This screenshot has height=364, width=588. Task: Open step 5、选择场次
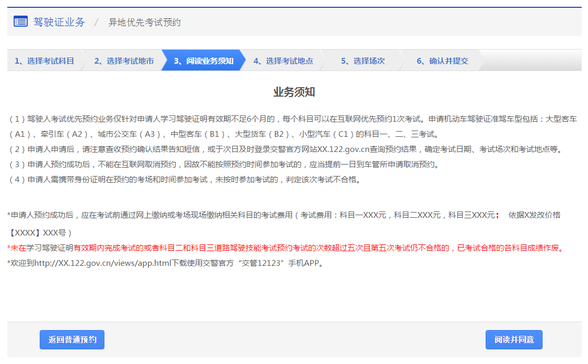(363, 61)
